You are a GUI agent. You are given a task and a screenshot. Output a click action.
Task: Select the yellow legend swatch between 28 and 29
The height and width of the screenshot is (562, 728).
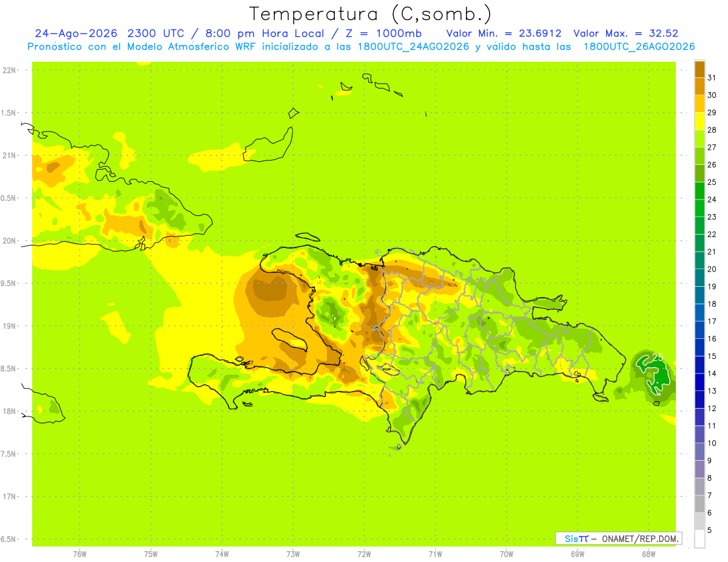(x=699, y=121)
